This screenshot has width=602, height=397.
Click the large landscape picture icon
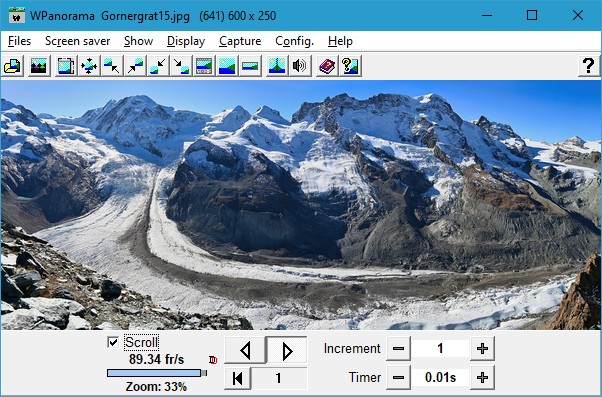227,66
